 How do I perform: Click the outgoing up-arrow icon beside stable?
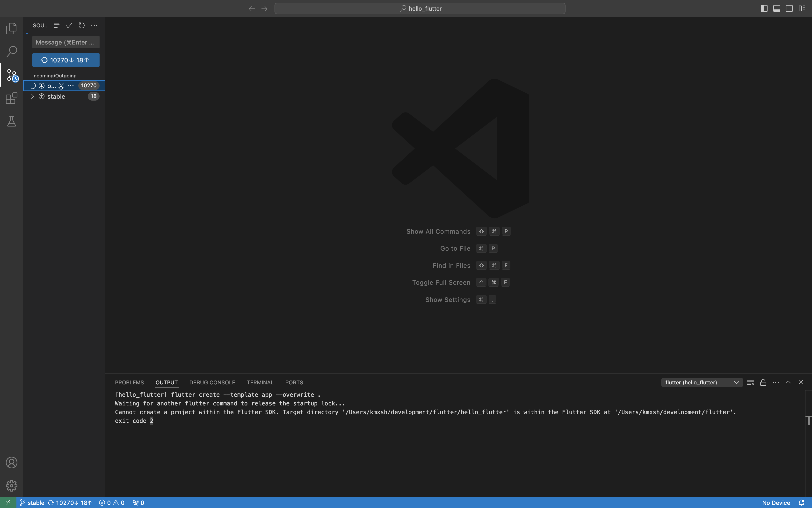coord(42,97)
